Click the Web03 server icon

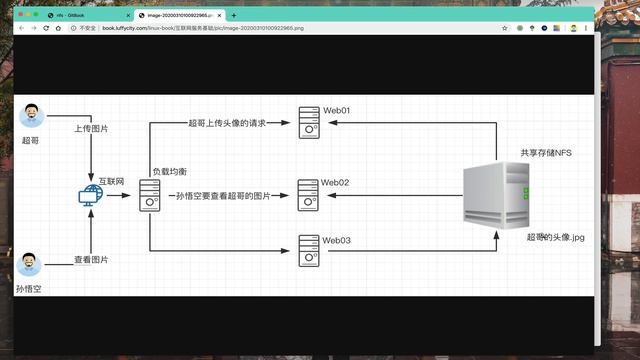[x=309, y=251]
